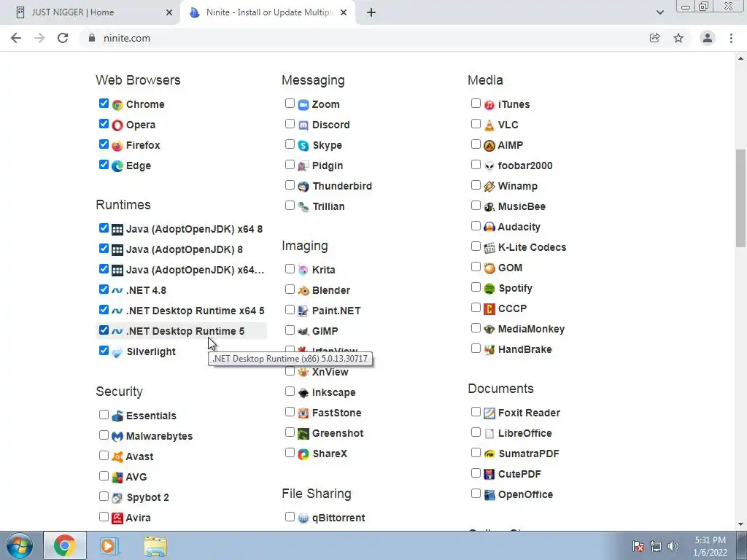The image size is (747, 560).
Task: Close the Ninite tab
Action: tap(344, 13)
